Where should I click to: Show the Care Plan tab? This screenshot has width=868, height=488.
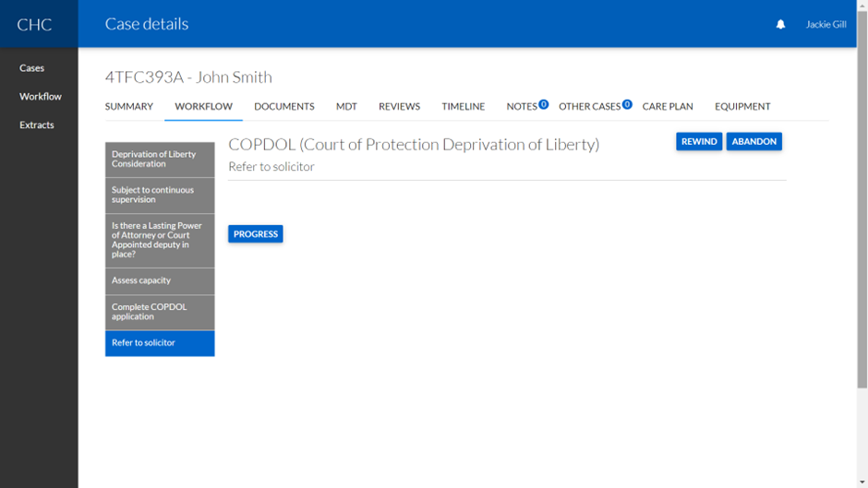[x=668, y=106]
